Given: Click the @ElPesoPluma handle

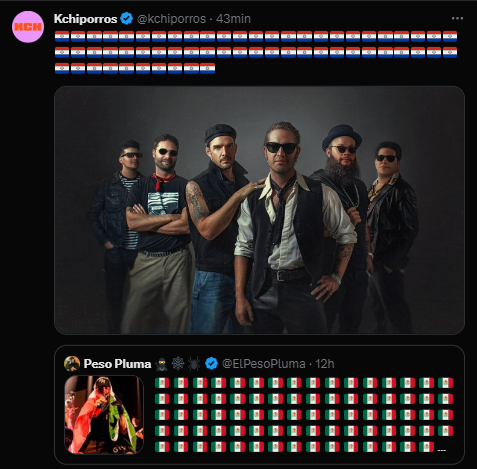Looking at the screenshot, I should (x=264, y=364).
